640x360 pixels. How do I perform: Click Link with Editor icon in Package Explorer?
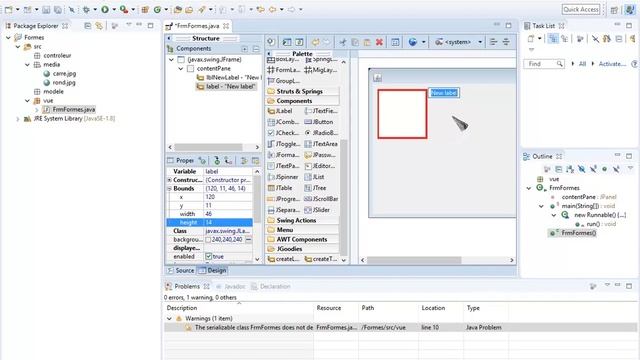point(99,26)
